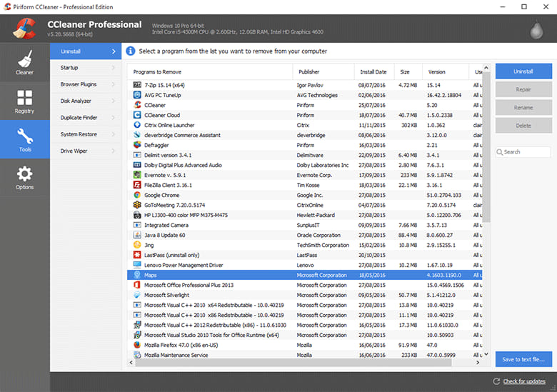Follow the Check for updates link

[x=524, y=381]
